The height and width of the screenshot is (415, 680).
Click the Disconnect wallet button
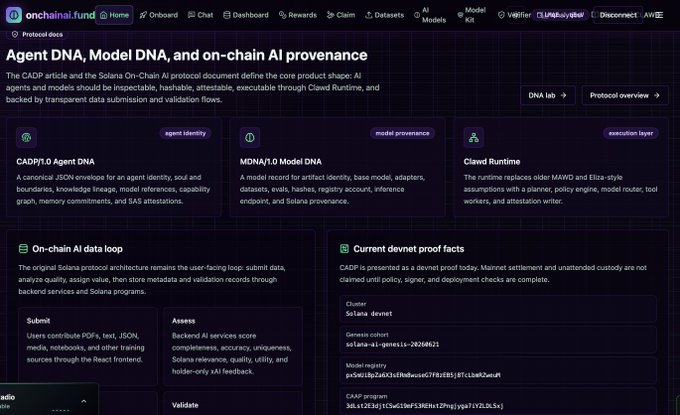click(x=618, y=15)
